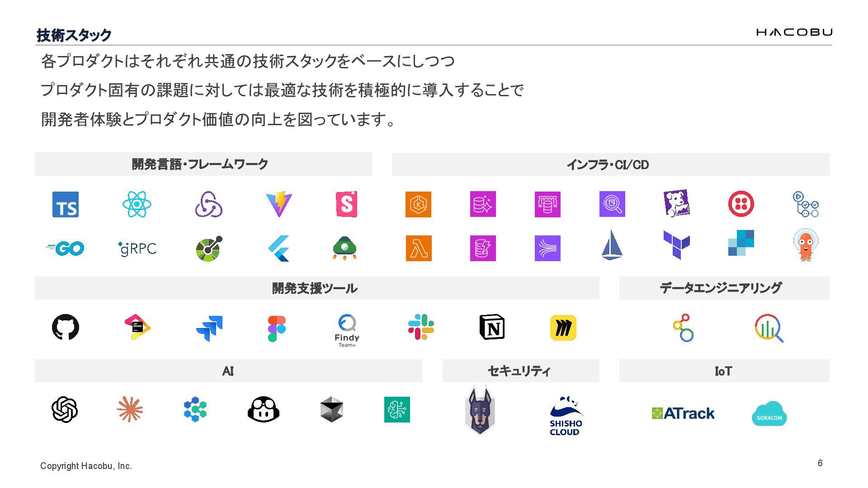Select the Go language logo
Viewport: 868px width, 488px height.
pyautogui.click(x=66, y=248)
